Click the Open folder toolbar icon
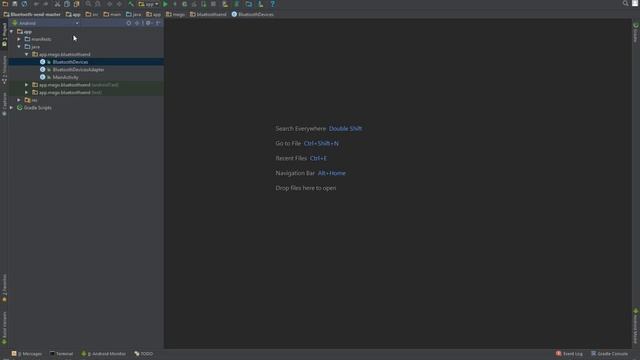The image size is (640, 360). click(5, 4)
